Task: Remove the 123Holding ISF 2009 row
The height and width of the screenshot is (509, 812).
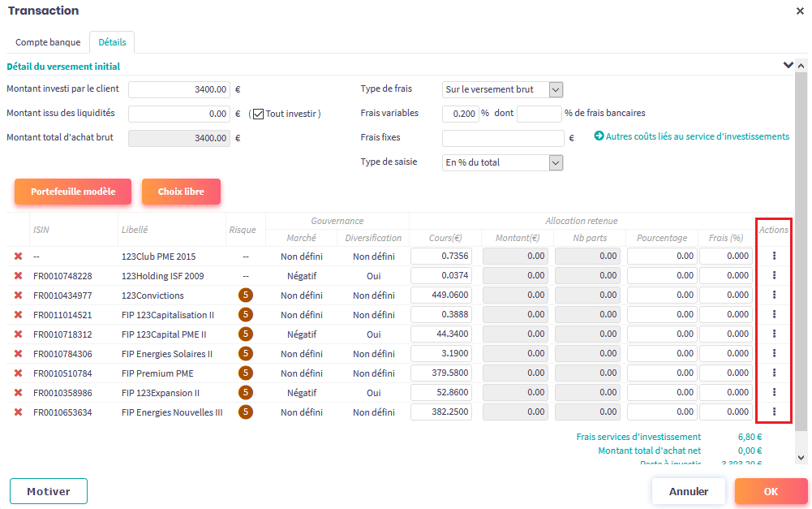Action: [x=18, y=276]
